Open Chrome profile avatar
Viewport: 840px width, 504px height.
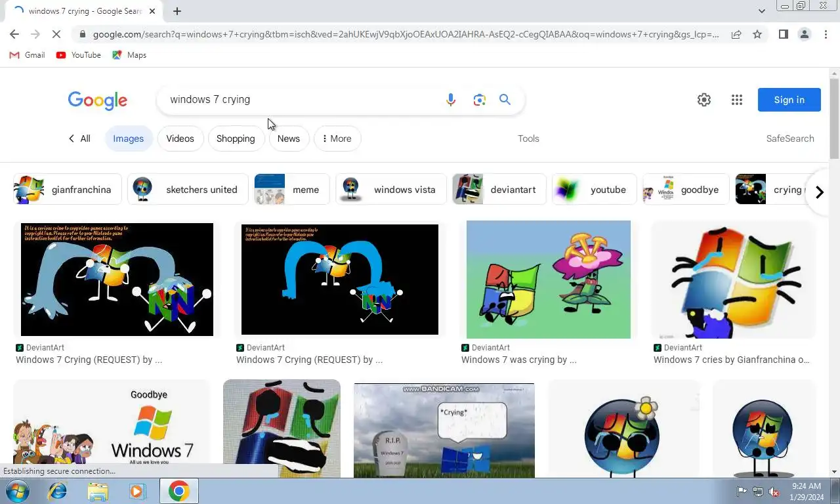[x=805, y=34]
